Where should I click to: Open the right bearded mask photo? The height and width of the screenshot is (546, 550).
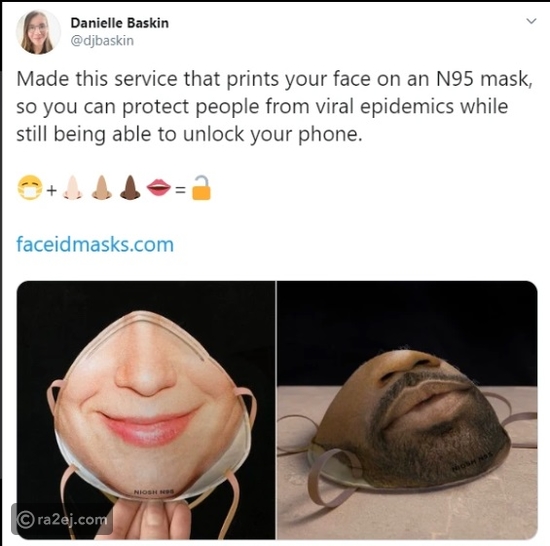click(x=407, y=410)
